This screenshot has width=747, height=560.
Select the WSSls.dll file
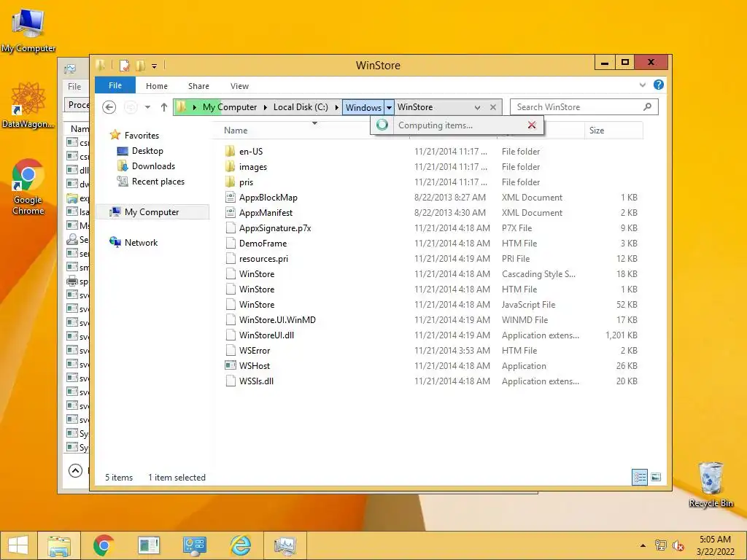point(256,381)
